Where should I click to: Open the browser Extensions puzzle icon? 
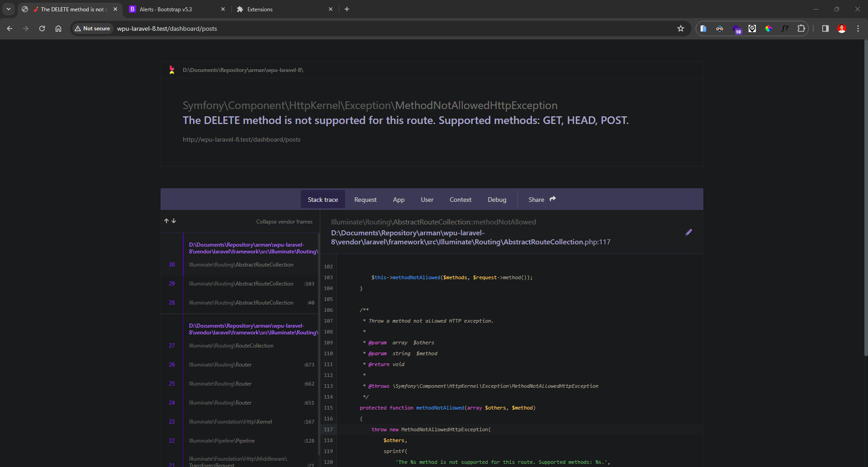pyautogui.click(x=801, y=29)
